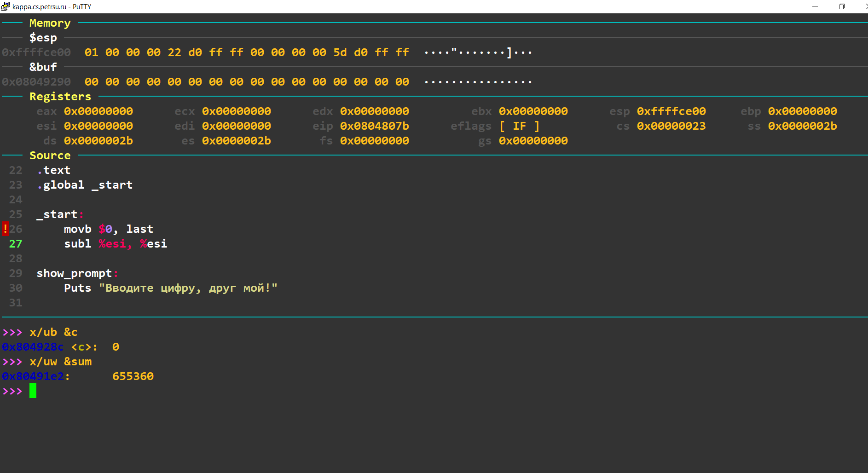Click the PuTTY icon in title bar
Viewport: 868px width, 473px height.
point(6,6)
